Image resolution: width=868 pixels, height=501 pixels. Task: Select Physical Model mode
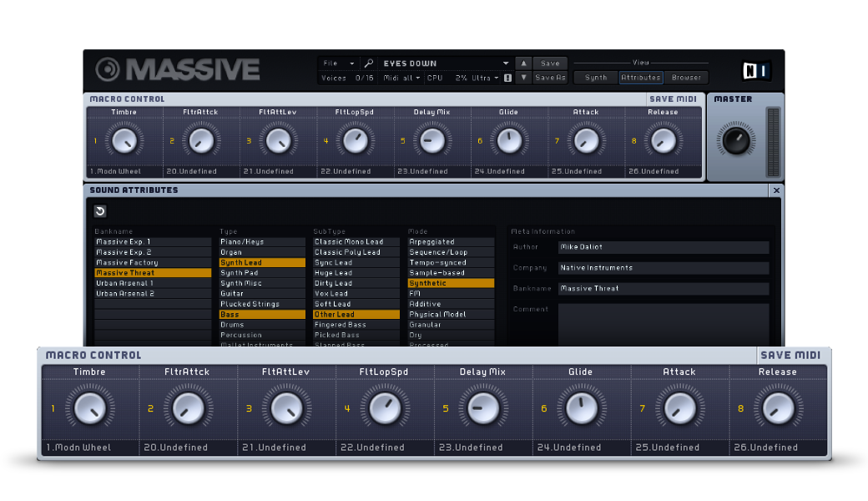click(452, 315)
